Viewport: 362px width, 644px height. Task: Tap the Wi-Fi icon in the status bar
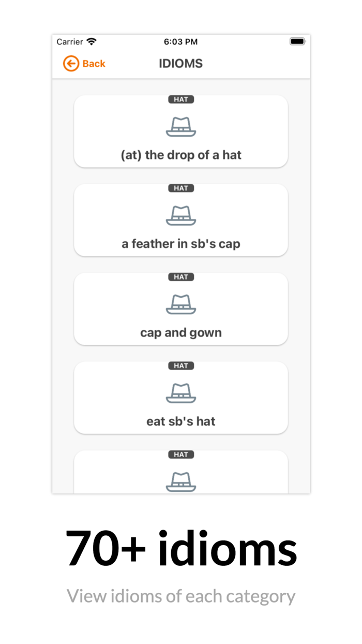coord(91,41)
